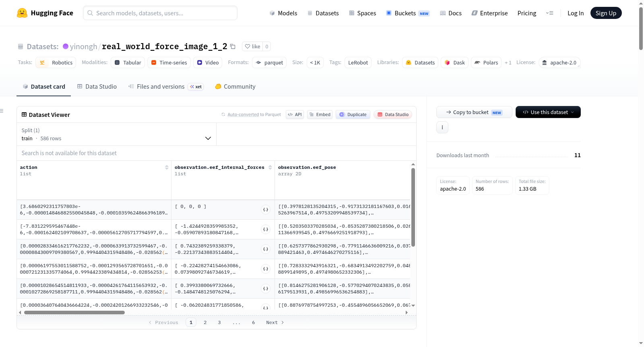Expand JSON for the 0.7432389259338379 cell
Image resolution: width=644 pixels, height=347 pixels.
point(266,249)
